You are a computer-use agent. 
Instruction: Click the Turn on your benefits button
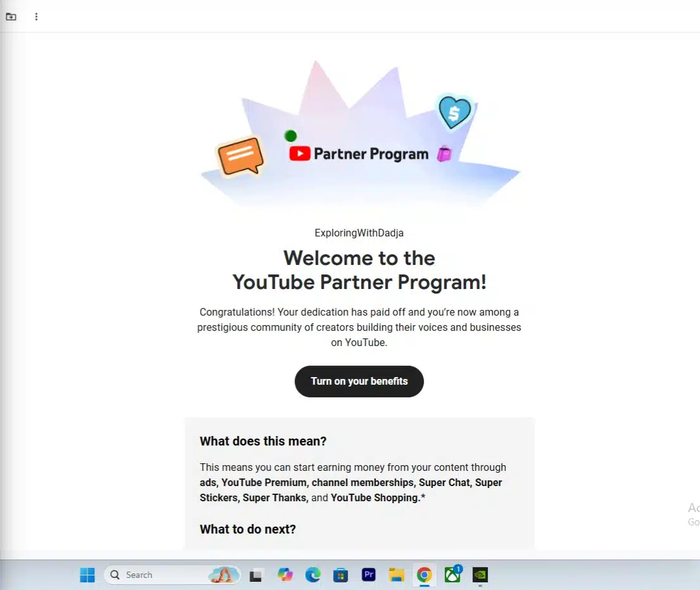coord(359,382)
